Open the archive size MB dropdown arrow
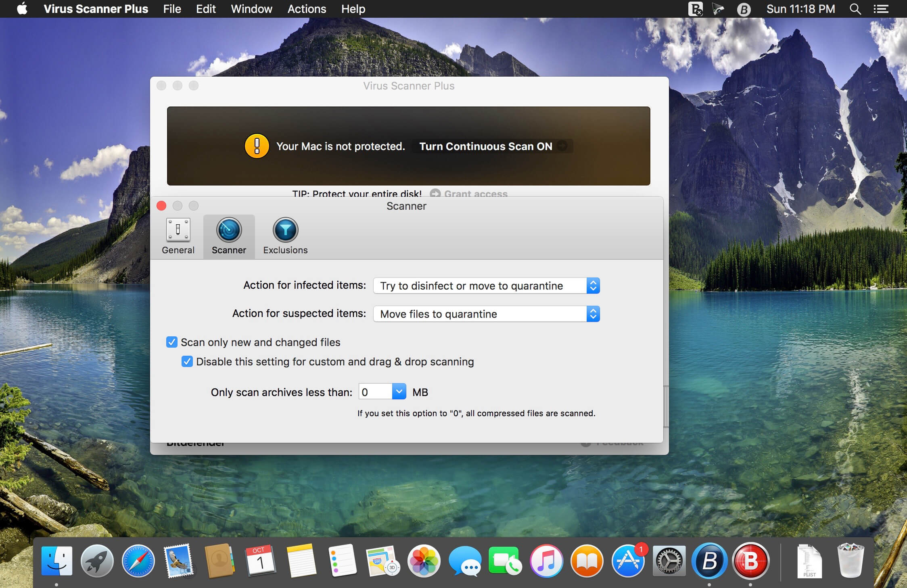This screenshot has width=907, height=588. point(399,392)
